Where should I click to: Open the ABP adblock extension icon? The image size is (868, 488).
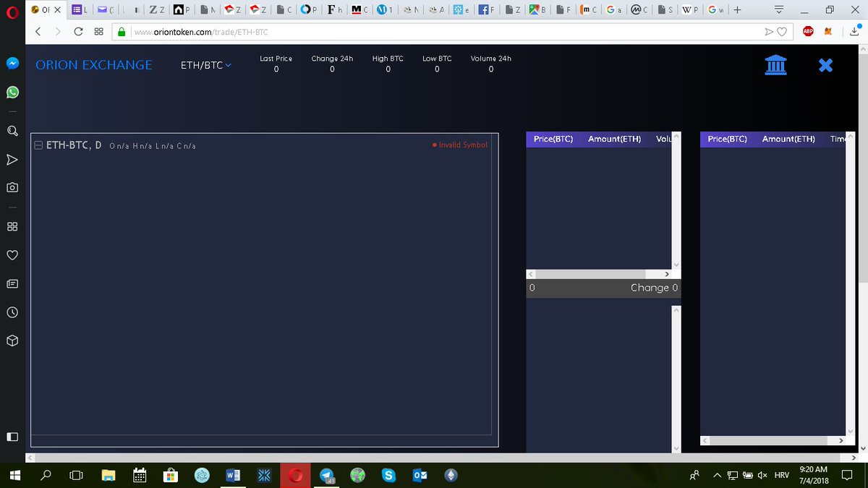pos(809,31)
